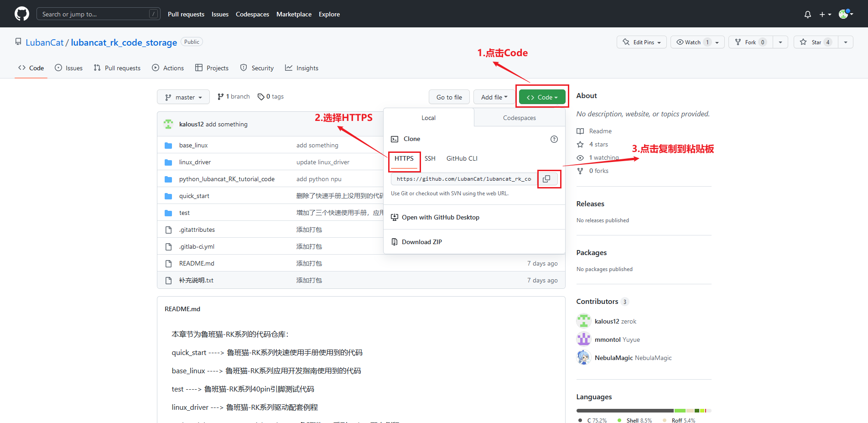Open the linux_driver folder icon
This screenshot has height=423, width=868.
coord(168,162)
